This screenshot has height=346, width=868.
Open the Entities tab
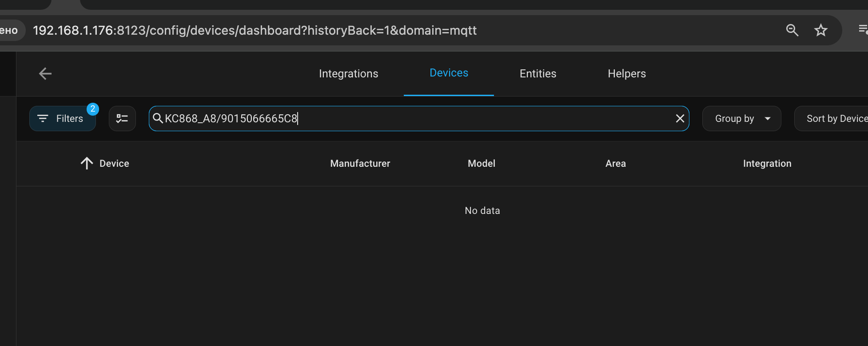pyautogui.click(x=538, y=73)
